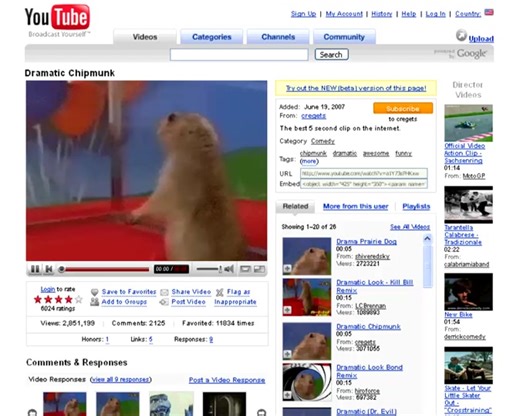Viewport: 520px width, 416px height.
Task: Select the Embed code field
Action: 364,184
